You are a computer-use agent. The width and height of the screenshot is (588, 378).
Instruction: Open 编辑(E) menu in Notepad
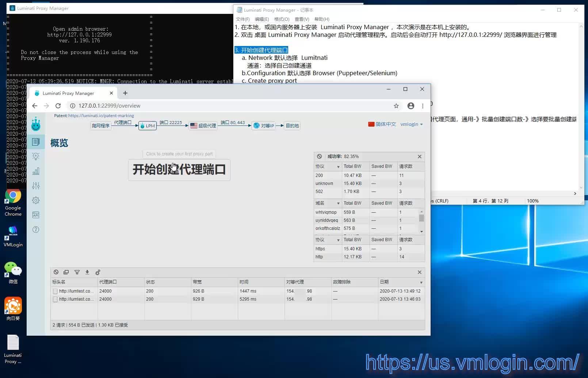(x=262, y=19)
